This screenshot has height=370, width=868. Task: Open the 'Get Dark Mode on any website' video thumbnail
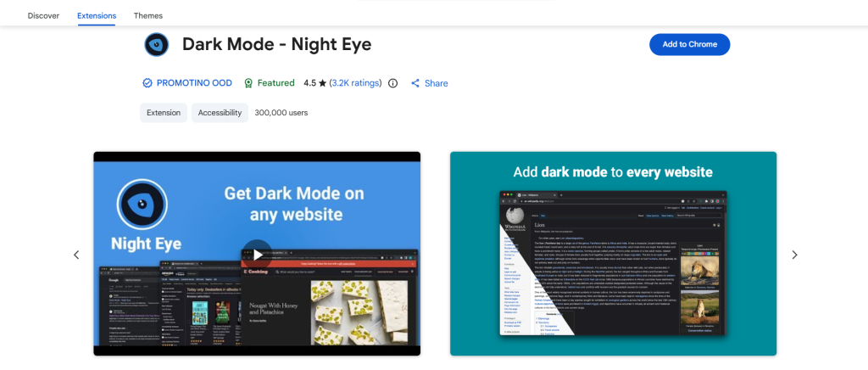coord(257,254)
